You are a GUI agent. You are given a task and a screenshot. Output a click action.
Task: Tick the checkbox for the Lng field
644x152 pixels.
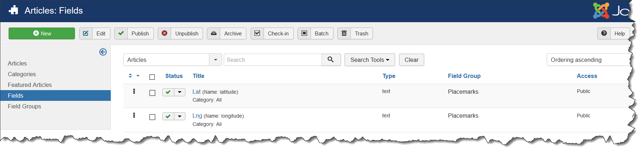pyautogui.click(x=152, y=117)
